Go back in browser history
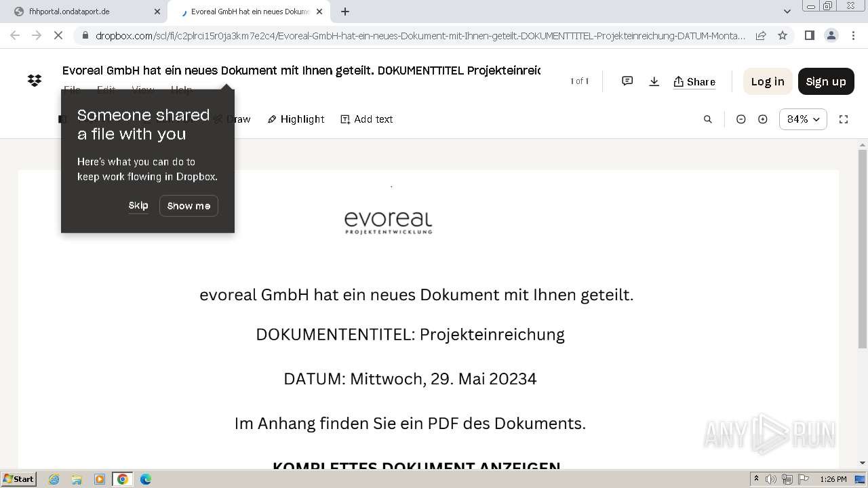Image resolution: width=868 pixels, height=488 pixels. point(16,35)
